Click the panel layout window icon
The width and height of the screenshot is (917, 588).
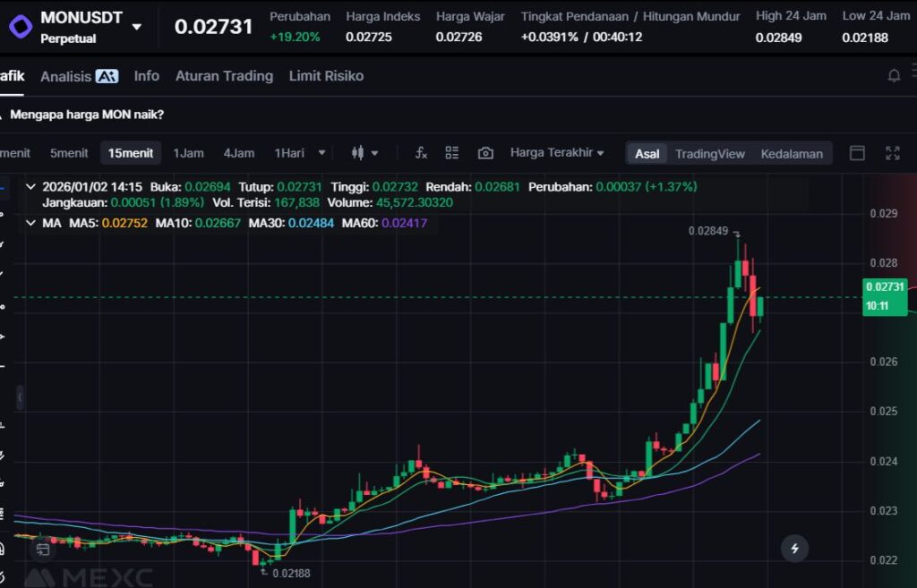857,153
